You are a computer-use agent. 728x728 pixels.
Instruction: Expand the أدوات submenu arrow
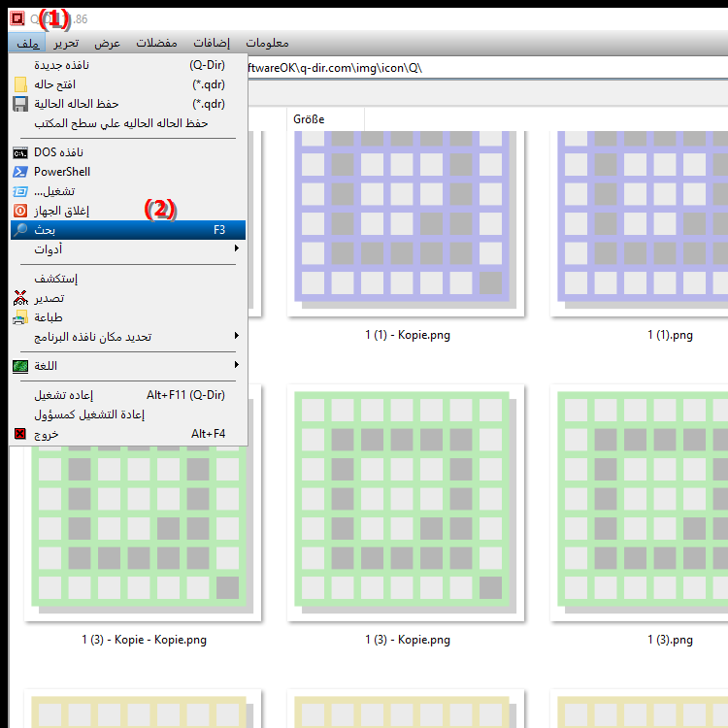(236, 248)
